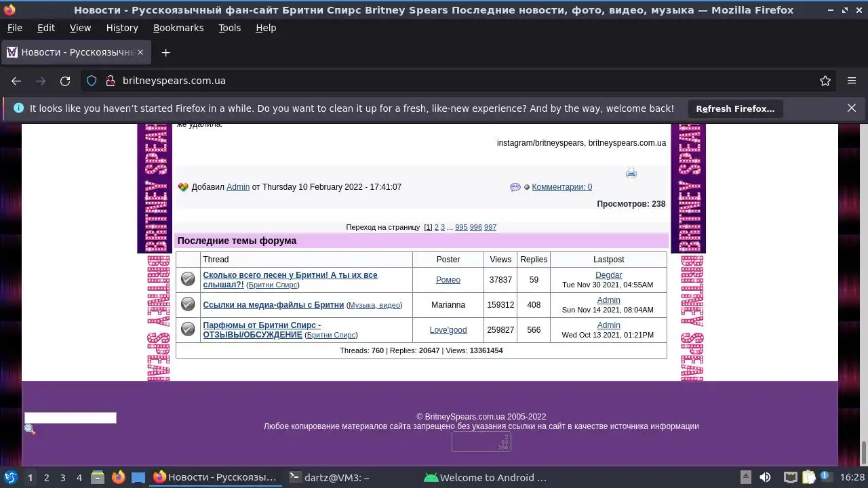The width and height of the screenshot is (868, 488).
Task: Open Admin lastpost link dated Nov 14 2021
Action: point(608,300)
